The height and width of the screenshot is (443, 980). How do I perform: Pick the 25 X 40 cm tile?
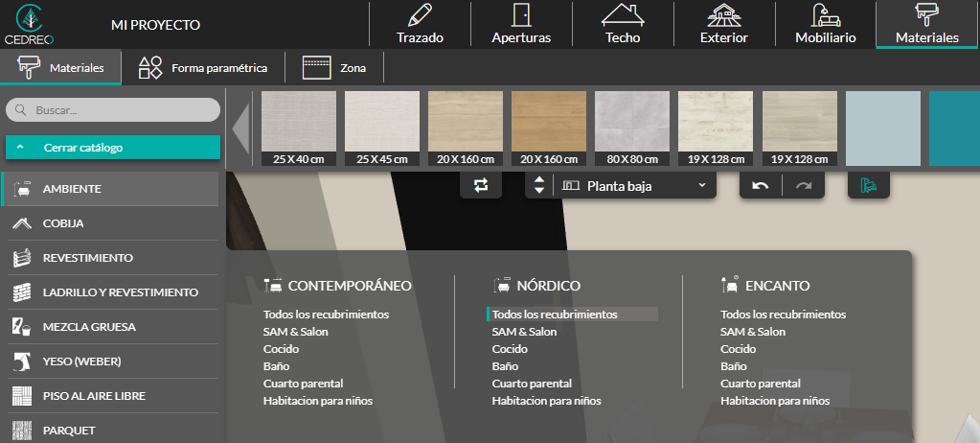click(x=299, y=128)
